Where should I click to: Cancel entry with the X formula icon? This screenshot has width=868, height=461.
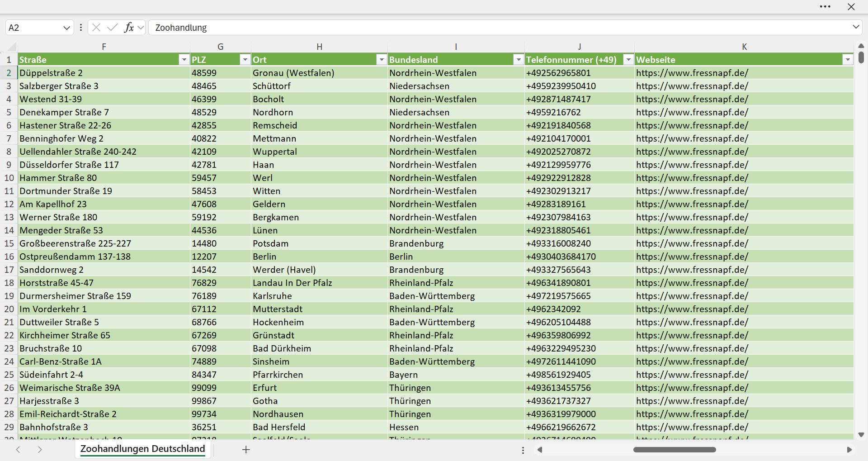coord(96,28)
